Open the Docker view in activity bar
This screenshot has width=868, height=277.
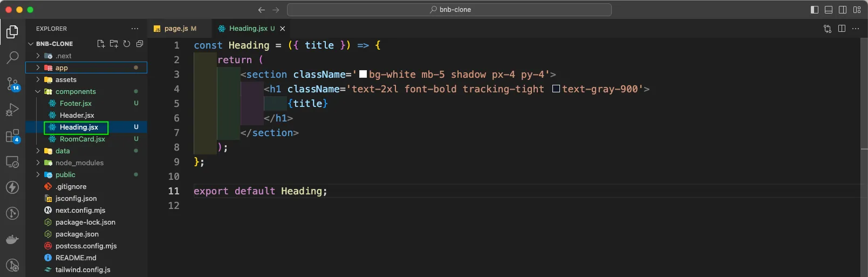(12, 239)
